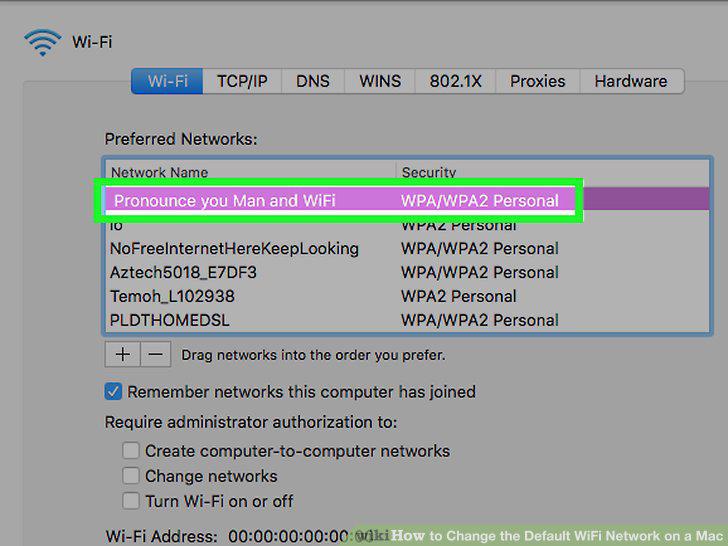Select the WINS tab
This screenshot has width=728, height=546.
coord(380,81)
